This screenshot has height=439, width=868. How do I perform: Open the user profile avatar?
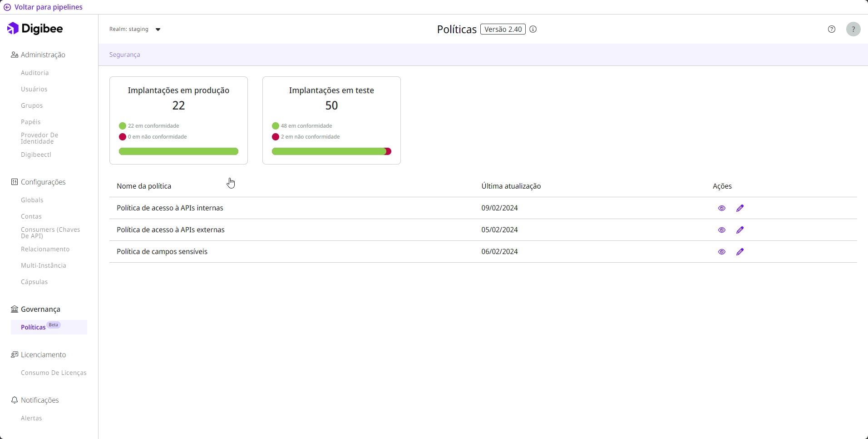(x=853, y=29)
